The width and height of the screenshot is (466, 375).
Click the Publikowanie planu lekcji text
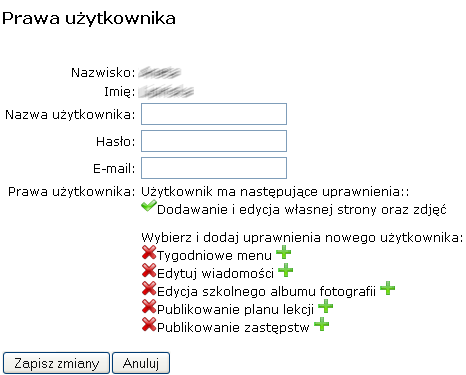(235, 309)
